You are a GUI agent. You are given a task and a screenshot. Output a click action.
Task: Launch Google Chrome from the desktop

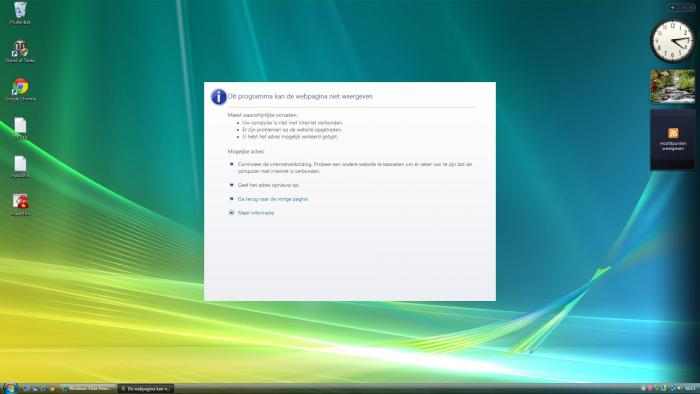point(20,89)
